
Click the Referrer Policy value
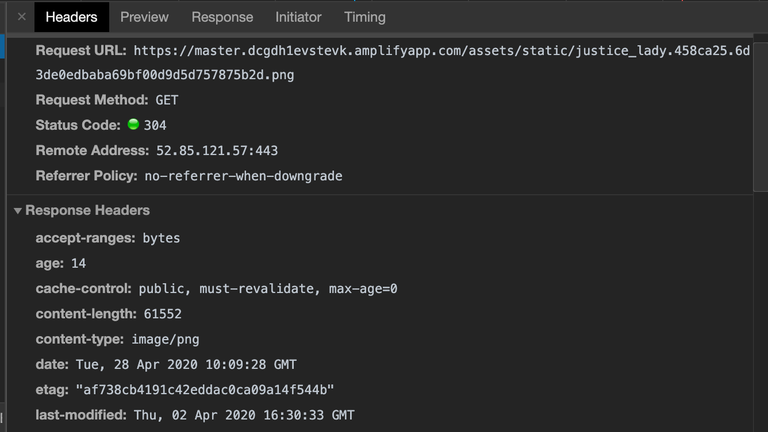(x=243, y=176)
